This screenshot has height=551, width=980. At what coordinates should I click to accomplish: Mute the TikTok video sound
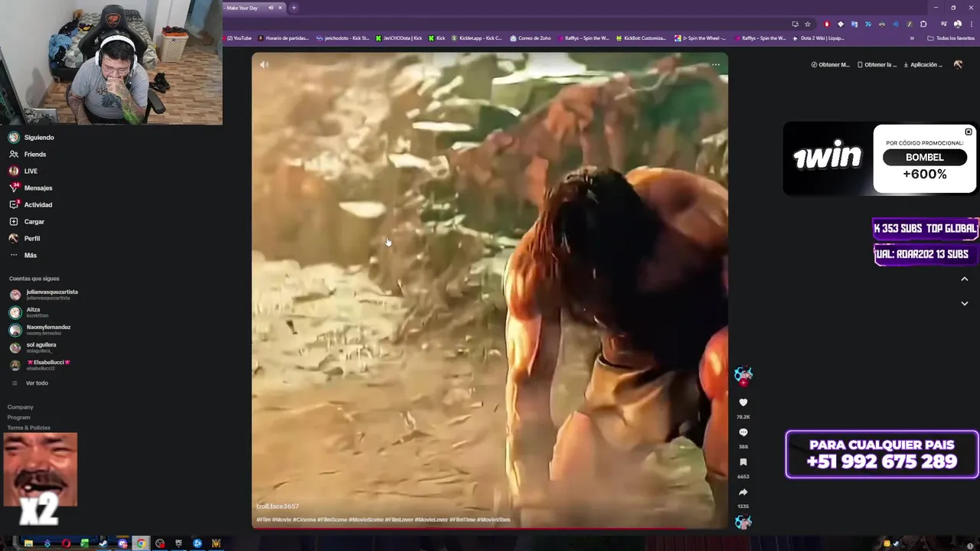(x=264, y=64)
